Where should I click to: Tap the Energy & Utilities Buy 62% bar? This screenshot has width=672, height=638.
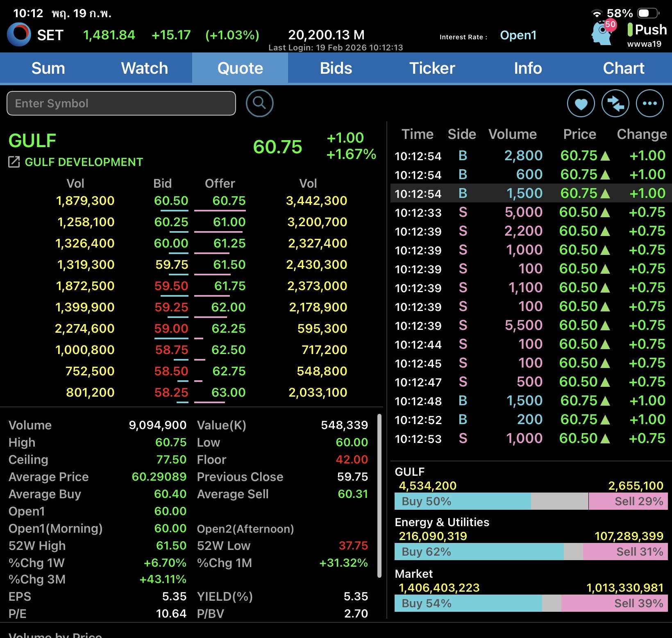click(479, 552)
